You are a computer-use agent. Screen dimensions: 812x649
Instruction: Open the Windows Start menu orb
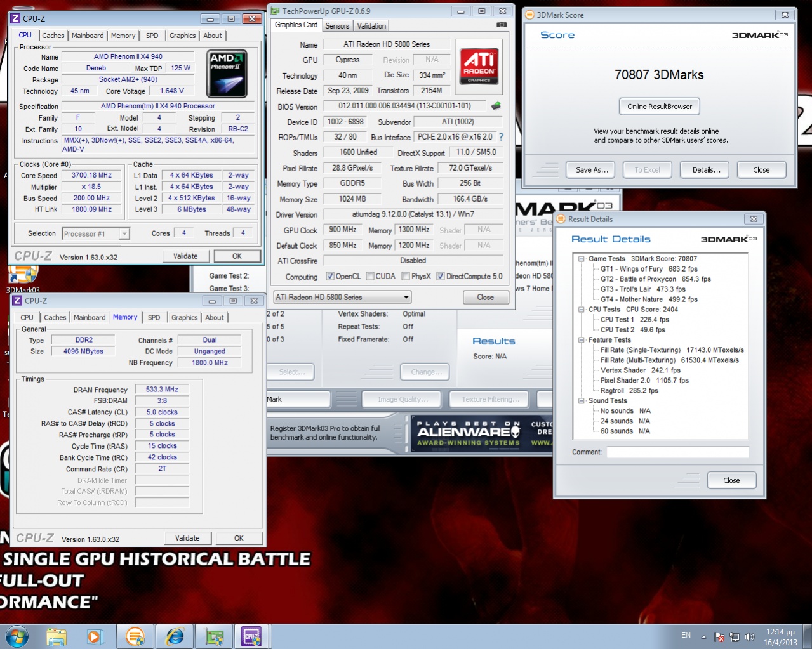pyautogui.click(x=17, y=636)
